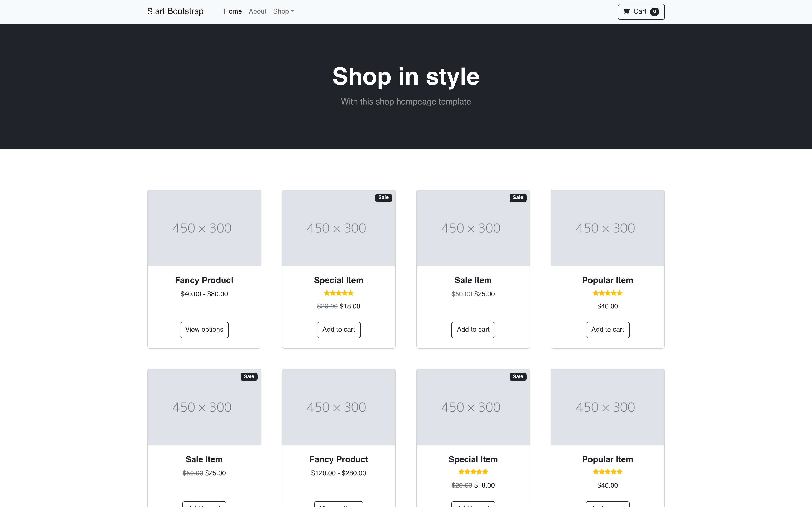812x507 pixels.
Task: Click star rating under first Special Item
Action: coord(339,293)
